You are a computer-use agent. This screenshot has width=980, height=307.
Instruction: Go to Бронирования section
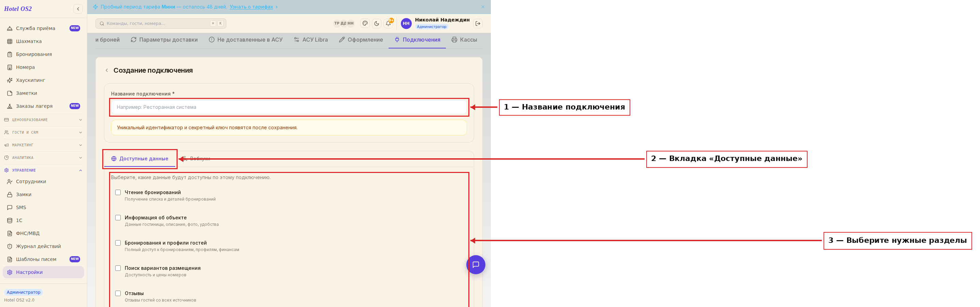[x=43, y=54]
